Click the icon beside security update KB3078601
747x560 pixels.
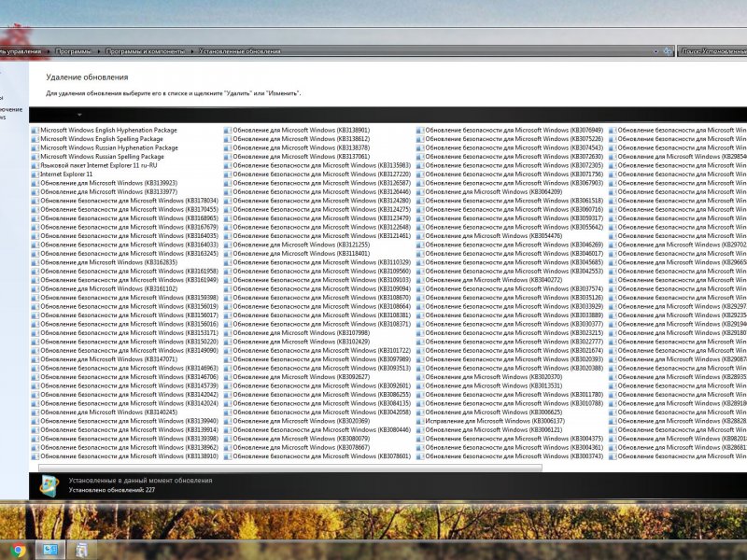227,456
